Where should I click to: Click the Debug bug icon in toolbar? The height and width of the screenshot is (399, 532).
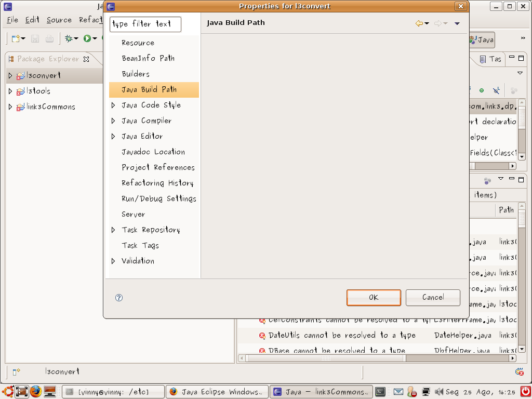pyautogui.click(x=69, y=38)
